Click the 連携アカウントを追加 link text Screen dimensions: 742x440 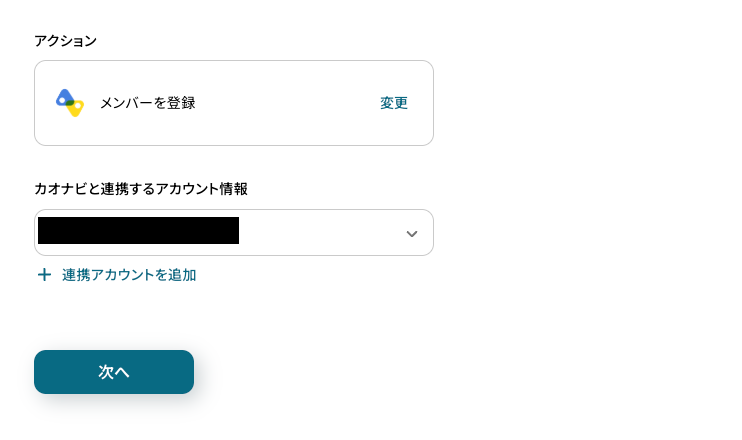(129, 275)
